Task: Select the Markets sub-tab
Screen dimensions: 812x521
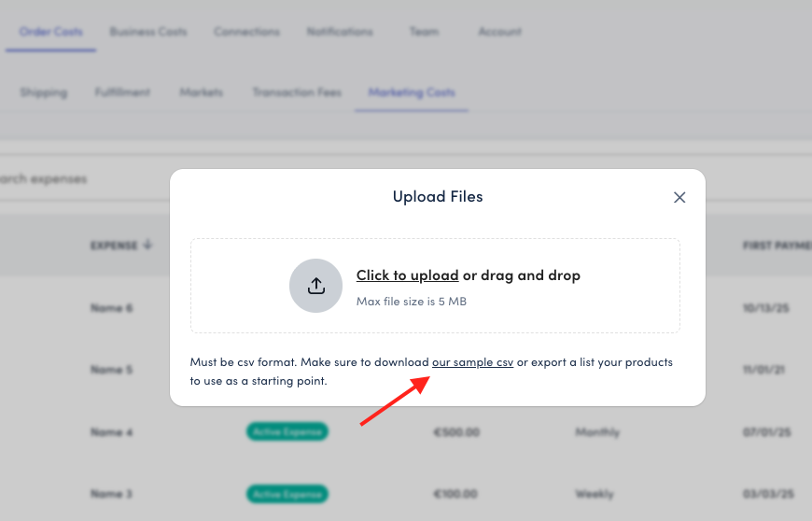Action: pos(202,92)
